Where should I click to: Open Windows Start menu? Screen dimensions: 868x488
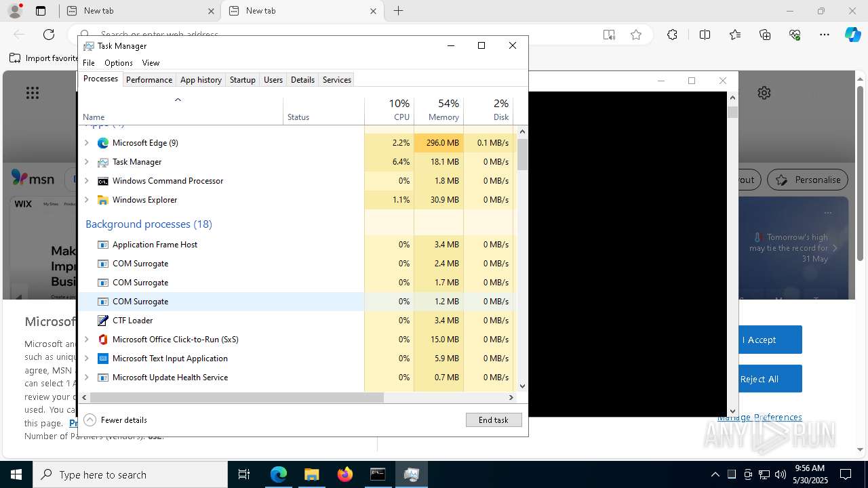[x=16, y=474]
